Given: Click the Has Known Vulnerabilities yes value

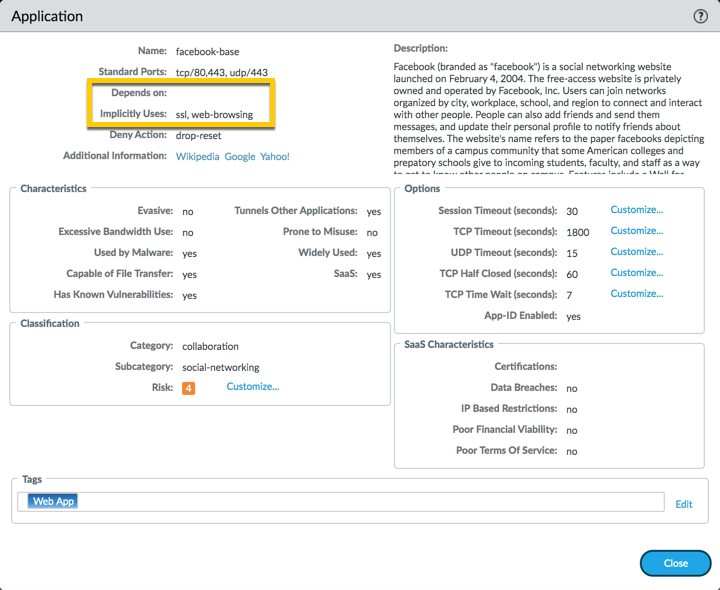Looking at the screenshot, I should click(x=189, y=296).
